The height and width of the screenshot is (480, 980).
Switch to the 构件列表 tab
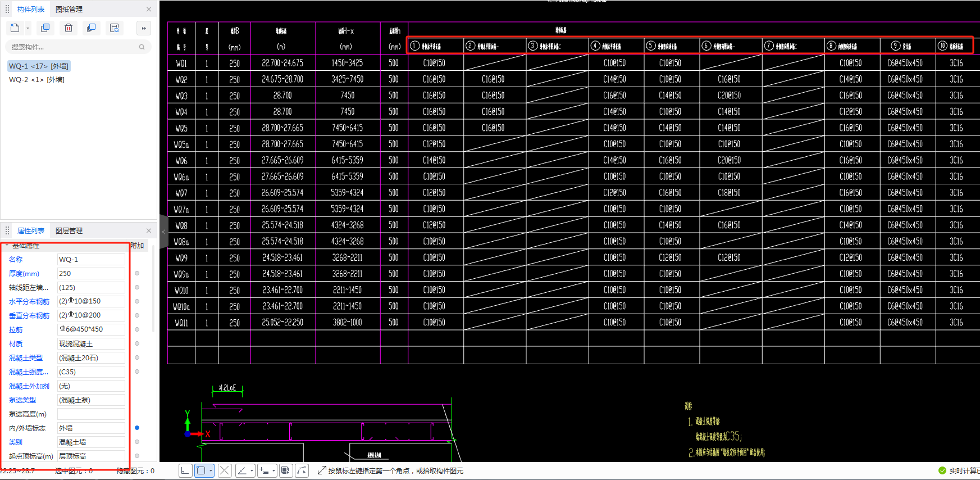click(x=31, y=9)
